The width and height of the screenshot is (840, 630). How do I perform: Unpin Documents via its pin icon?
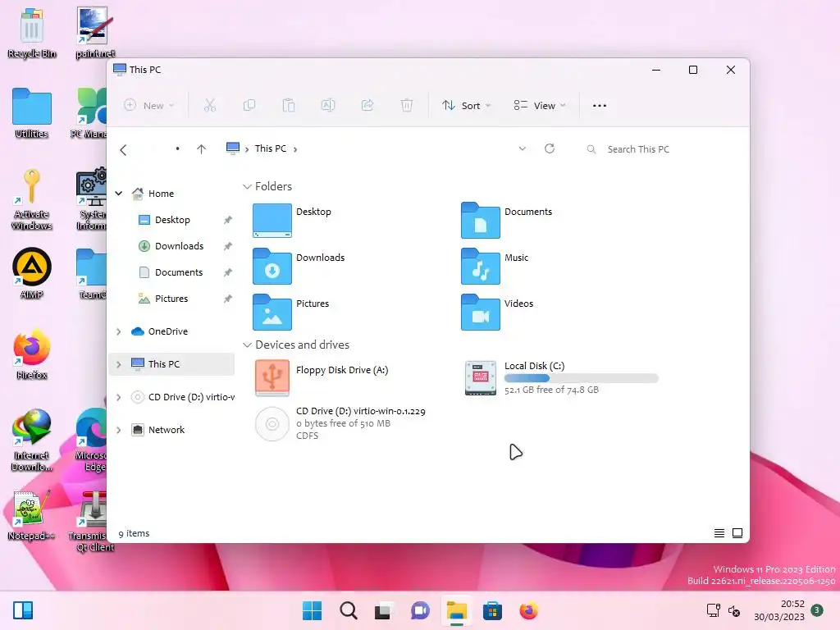pos(228,272)
